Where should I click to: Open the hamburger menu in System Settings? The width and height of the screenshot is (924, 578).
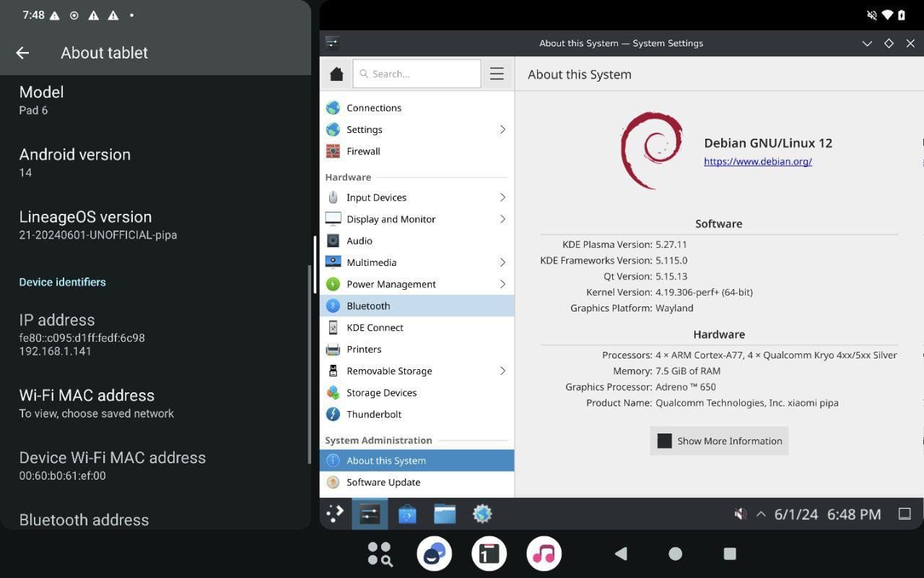pos(497,73)
